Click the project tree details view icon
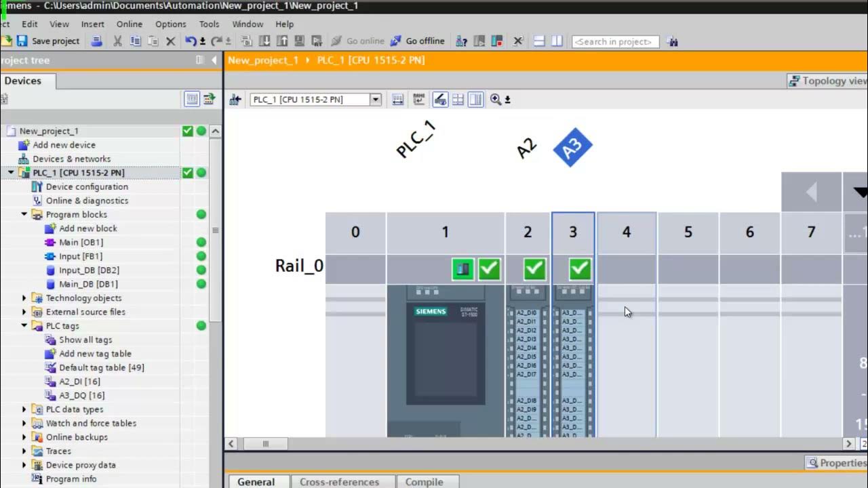The width and height of the screenshot is (868, 488). (192, 99)
